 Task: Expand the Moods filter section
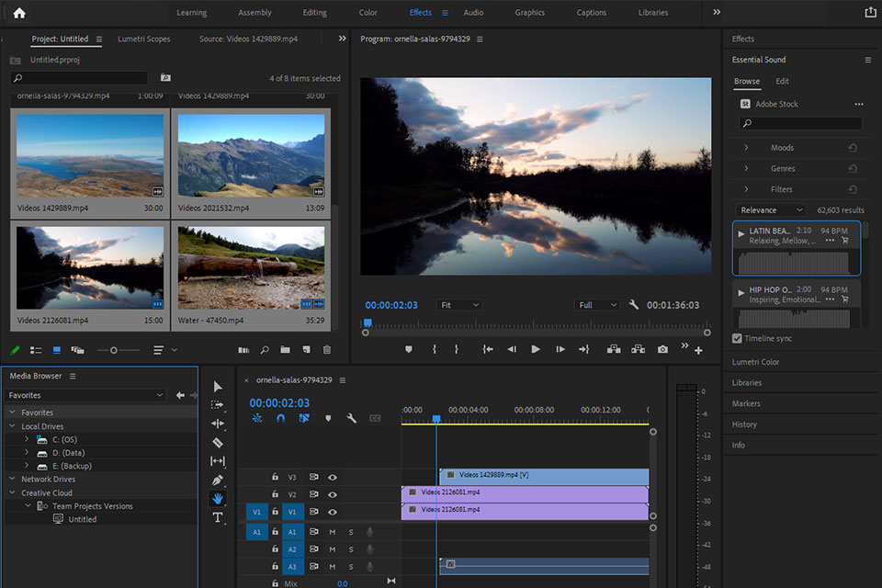(x=746, y=148)
